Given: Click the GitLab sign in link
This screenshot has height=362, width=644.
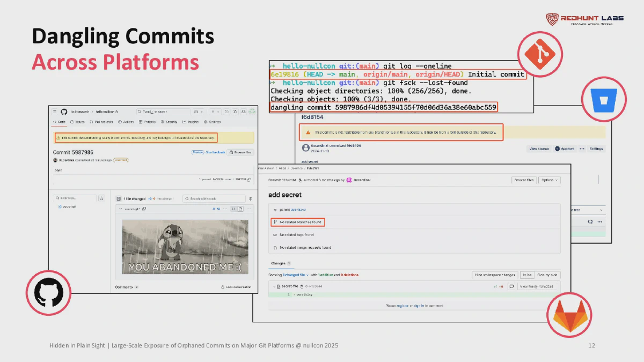Looking at the screenshot, I should pyautogui.click(x=419, y=306).
